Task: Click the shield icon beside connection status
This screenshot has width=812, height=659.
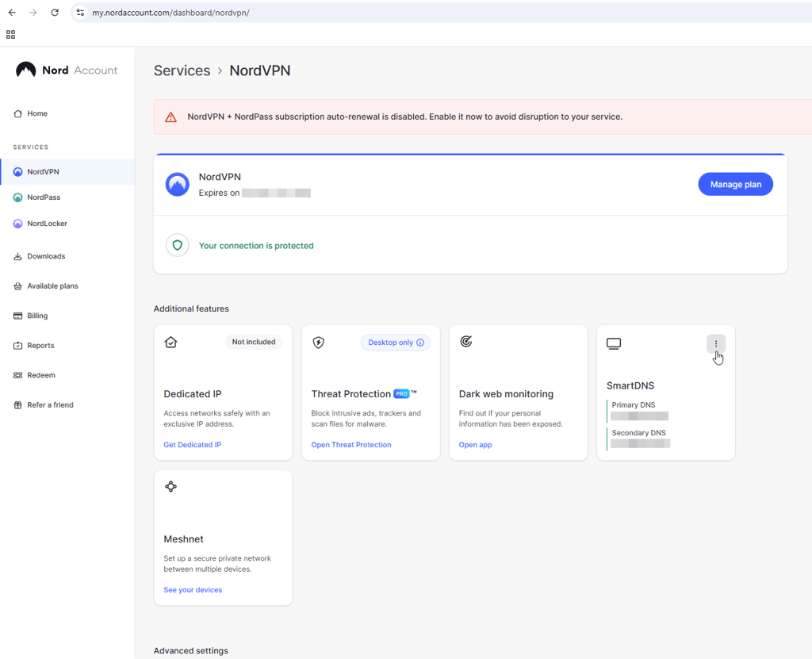Action: 177,246
